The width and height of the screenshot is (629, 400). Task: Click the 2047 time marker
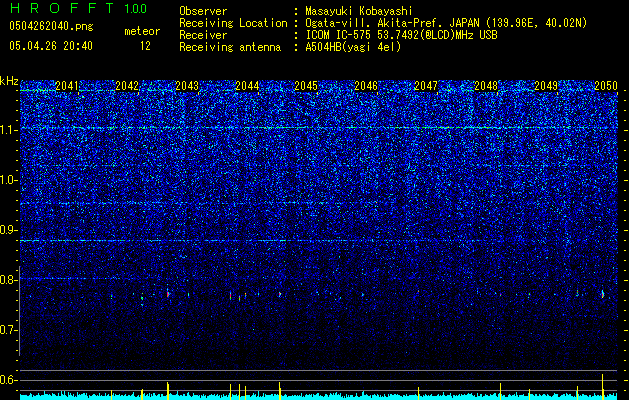[426, 86]
